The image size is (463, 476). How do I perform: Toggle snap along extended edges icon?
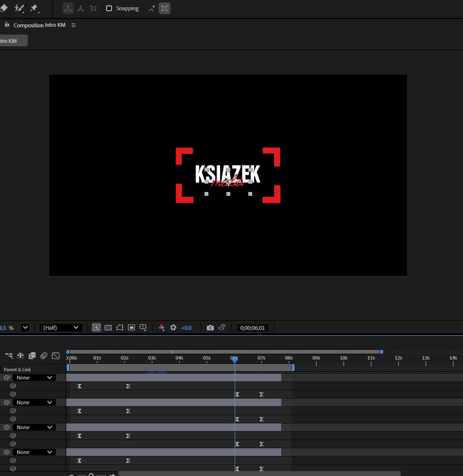coord(152,8)
